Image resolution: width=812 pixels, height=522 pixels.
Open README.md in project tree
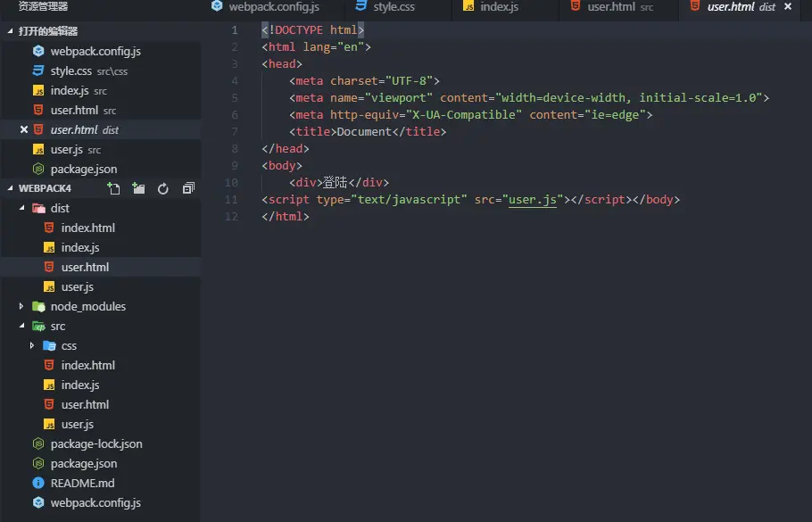coord(101,484)
